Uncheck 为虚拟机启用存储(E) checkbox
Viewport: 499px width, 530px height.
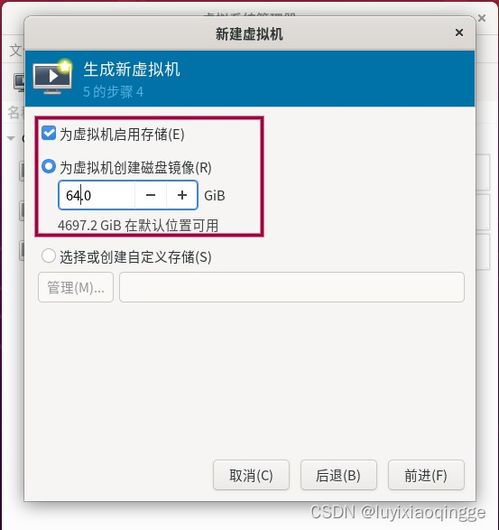point(49,133)
